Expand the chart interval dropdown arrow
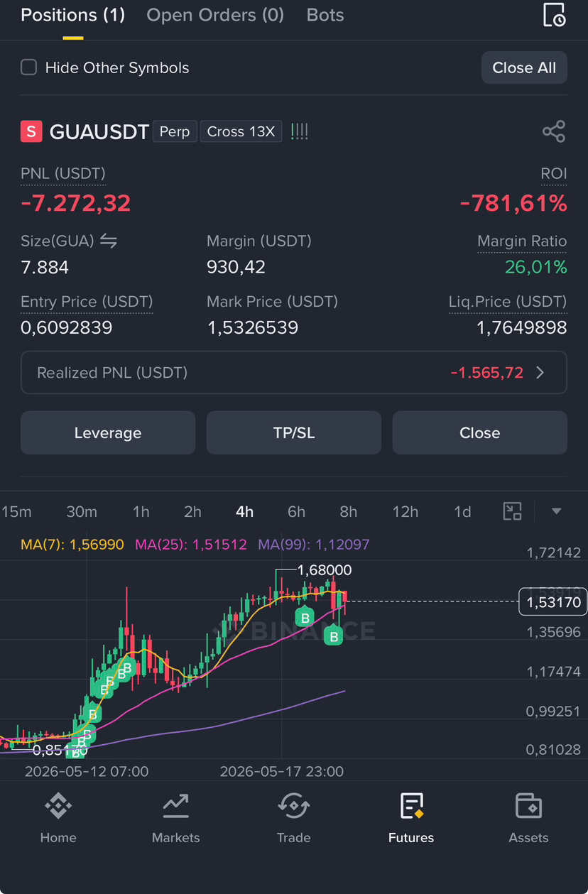The width and height of the screenshot is (588, 894). tap(557, 511)
